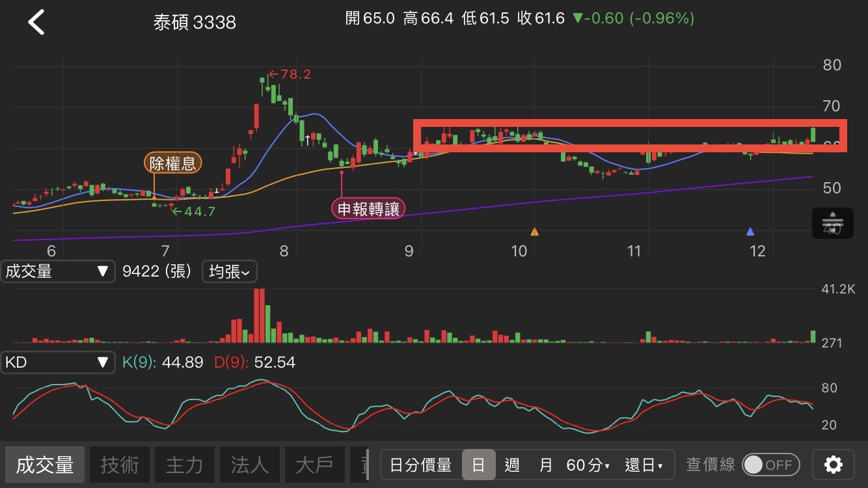Go back using the top-left arrow
868x488 pixels.
[36, 22]
